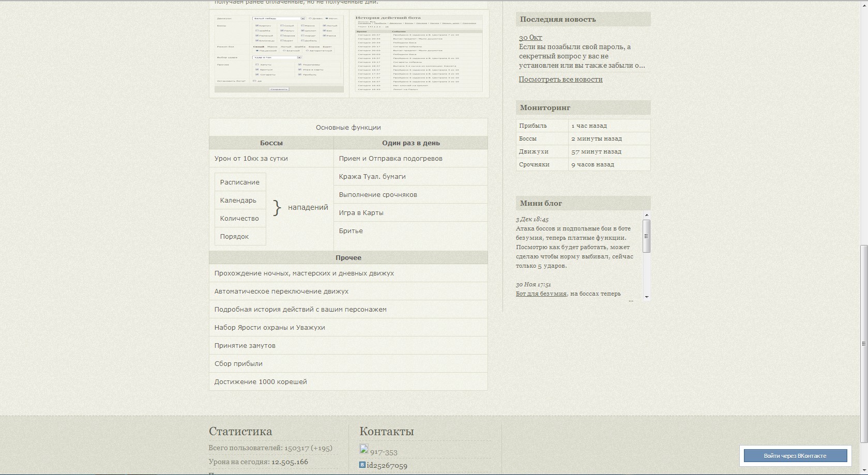868x475 pixels.
Task: Click 'Урон от 10кк за сутки' row
Action: click(271, 158)
